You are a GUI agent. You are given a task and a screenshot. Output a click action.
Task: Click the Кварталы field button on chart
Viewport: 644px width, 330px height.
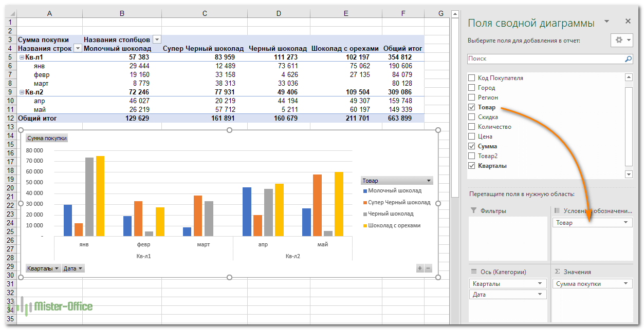[43, 268]
